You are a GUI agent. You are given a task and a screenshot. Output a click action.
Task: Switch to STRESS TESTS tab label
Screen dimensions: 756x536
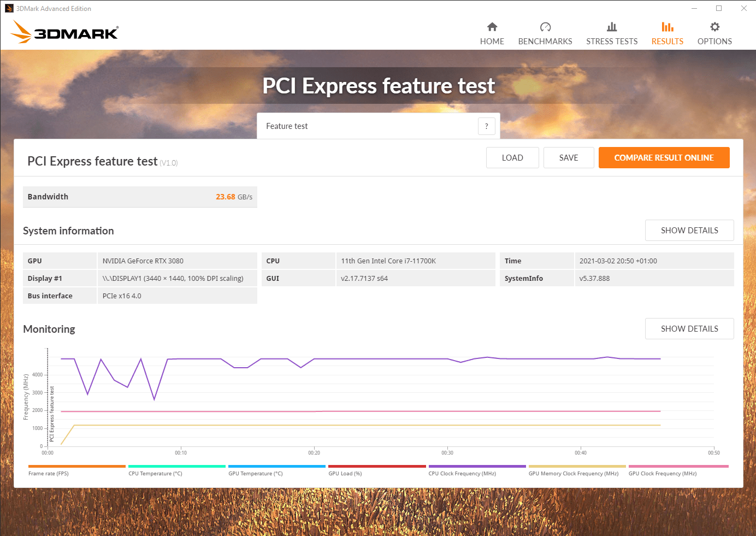tap(612, 42)
